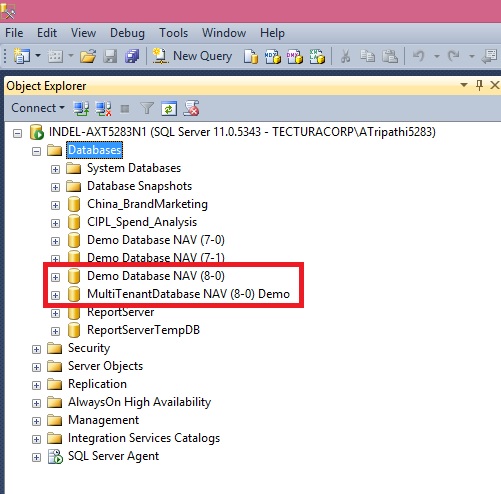Collapse the Databases folder
Image resolution: width=501 pixels, height=494 pixels.
coord(36,152)
